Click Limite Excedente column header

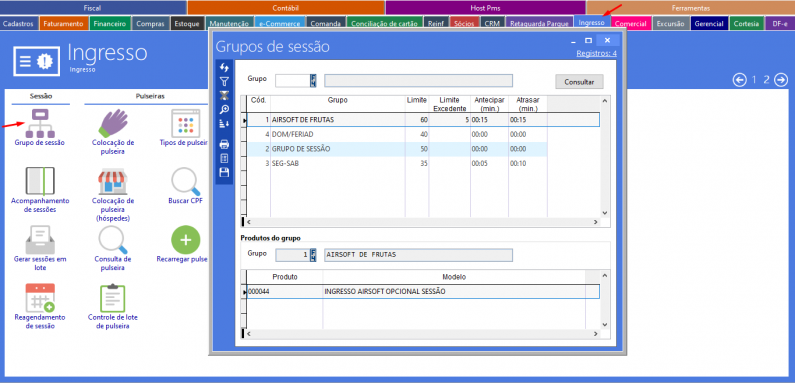pos(449,104)
